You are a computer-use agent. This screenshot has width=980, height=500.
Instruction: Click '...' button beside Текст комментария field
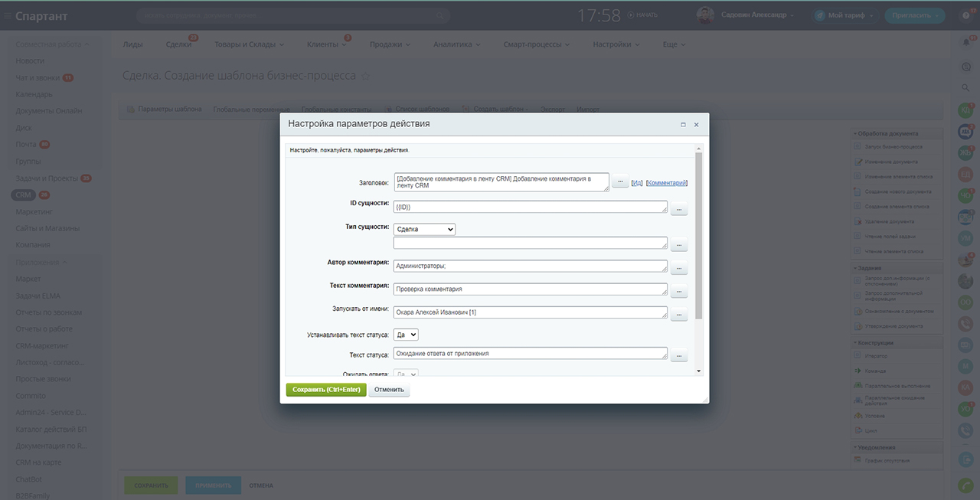[678, 292]
